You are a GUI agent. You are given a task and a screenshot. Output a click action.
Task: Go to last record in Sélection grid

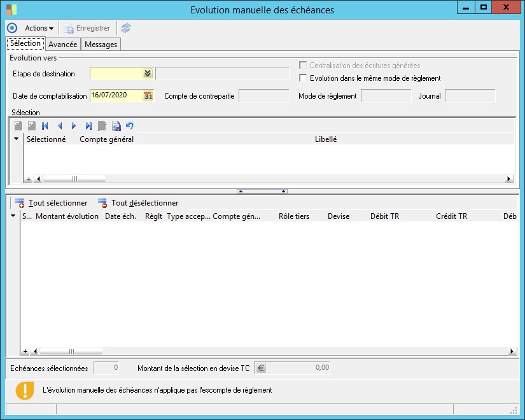coord(88,126)
